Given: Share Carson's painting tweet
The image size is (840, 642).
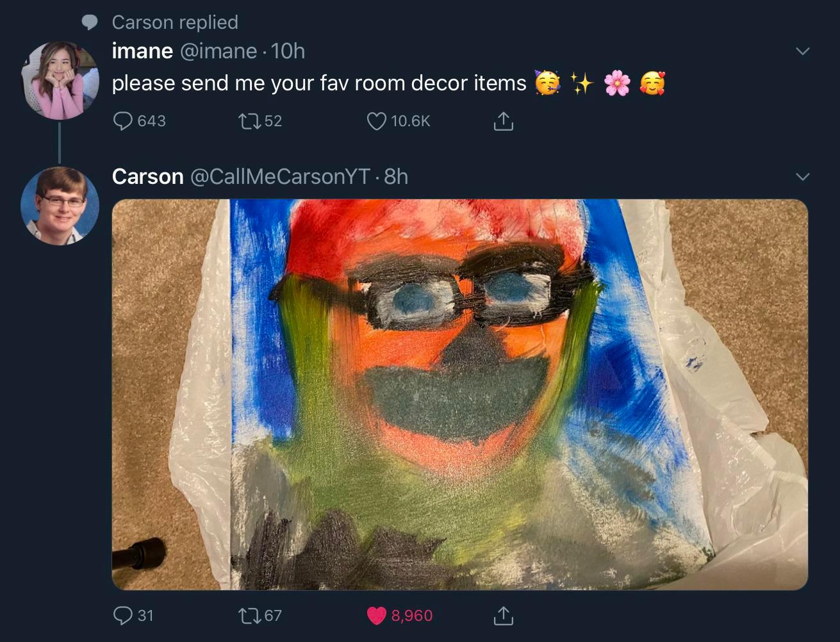Looking at the screenshot, I should click(503, 616).
